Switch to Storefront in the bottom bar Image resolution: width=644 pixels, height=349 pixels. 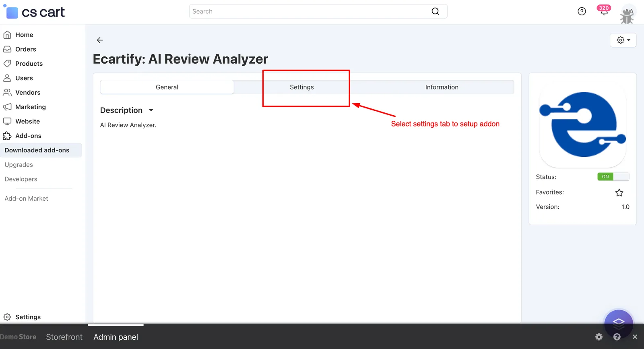coord(64,337)
